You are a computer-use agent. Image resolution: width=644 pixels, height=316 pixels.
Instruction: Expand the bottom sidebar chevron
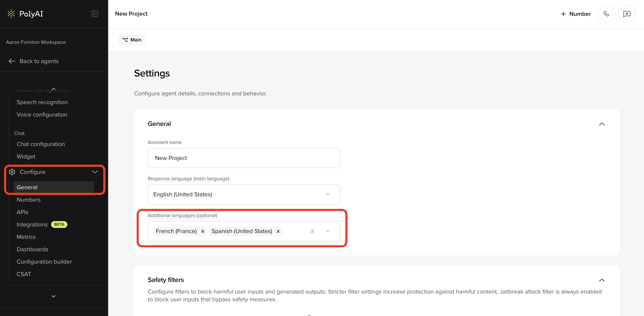tap(53, 296)
